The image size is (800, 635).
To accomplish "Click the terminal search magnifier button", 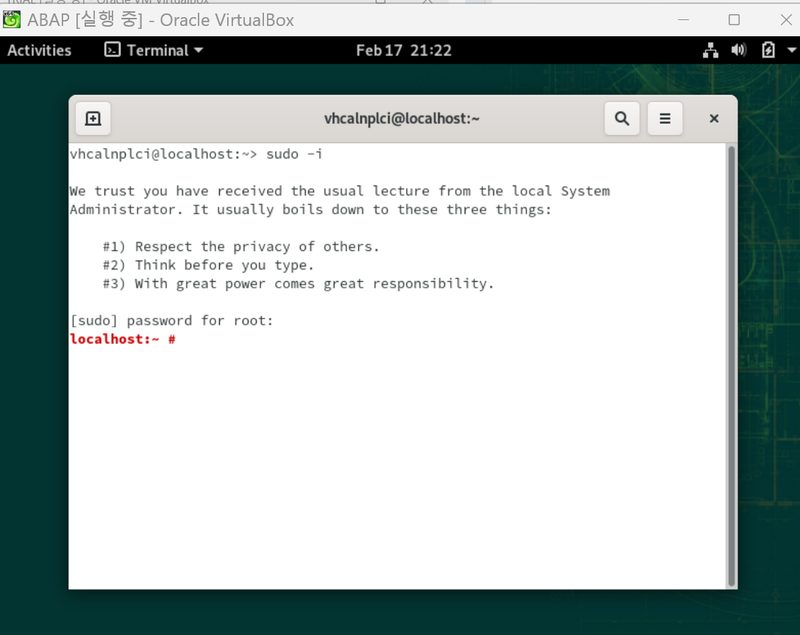I will point(621,119).
